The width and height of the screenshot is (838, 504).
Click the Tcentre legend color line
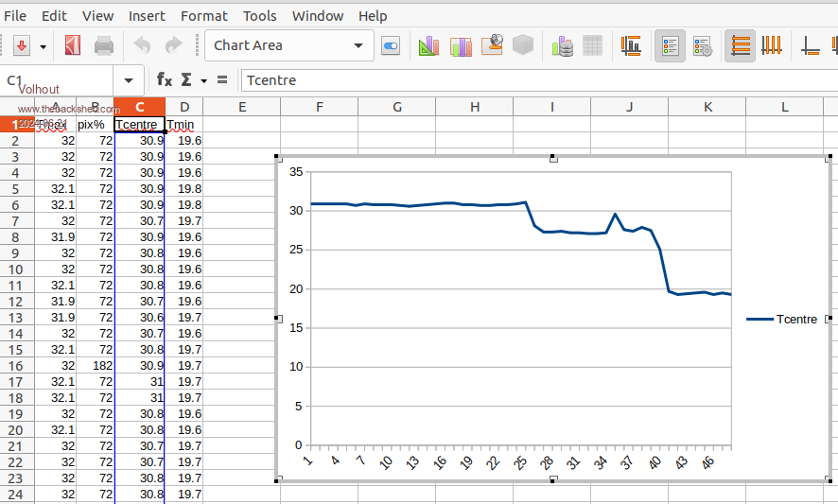(x=759, y=320)
